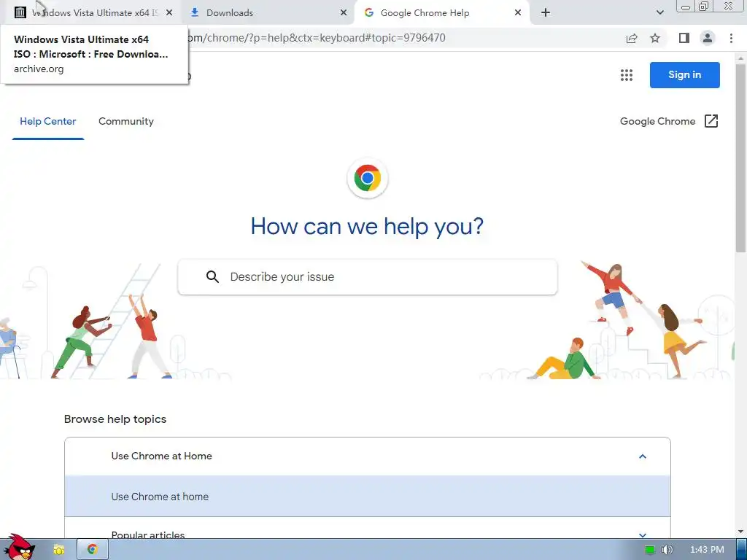
Task: Collapse the Use Chrome at Home section
Action: click(368, 456)
